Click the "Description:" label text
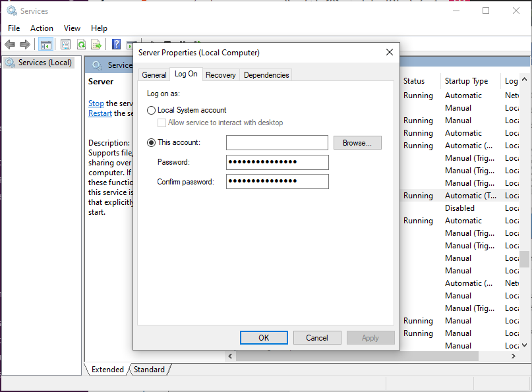The height and width of the screenshot is (392, 532). click(109, 143)
